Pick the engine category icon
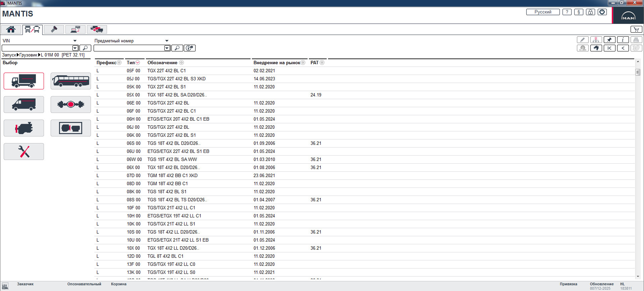 coord(24,128)
